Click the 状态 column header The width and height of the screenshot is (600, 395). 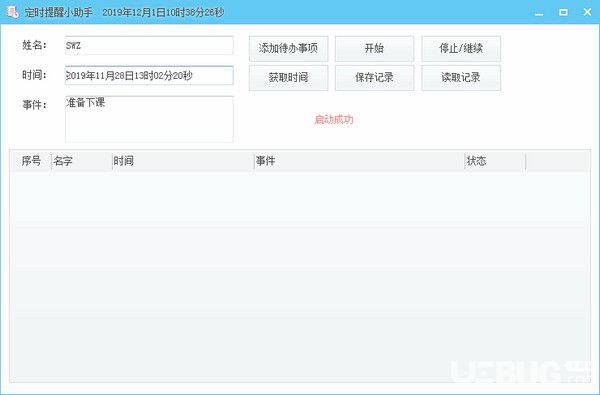click(x=496, y=161)
